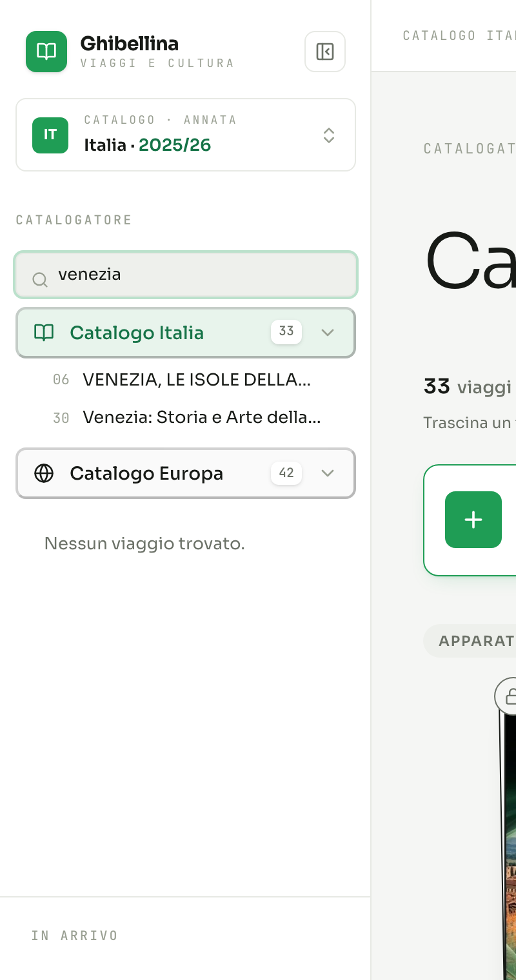Viewport: 516px width, 980px height.
Task: Select the Catalogo Italia label
Action: coord(137,333)
